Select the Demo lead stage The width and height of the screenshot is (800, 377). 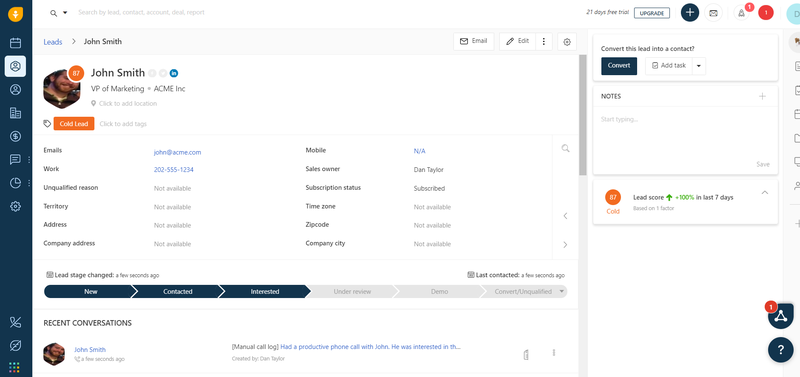439,292
